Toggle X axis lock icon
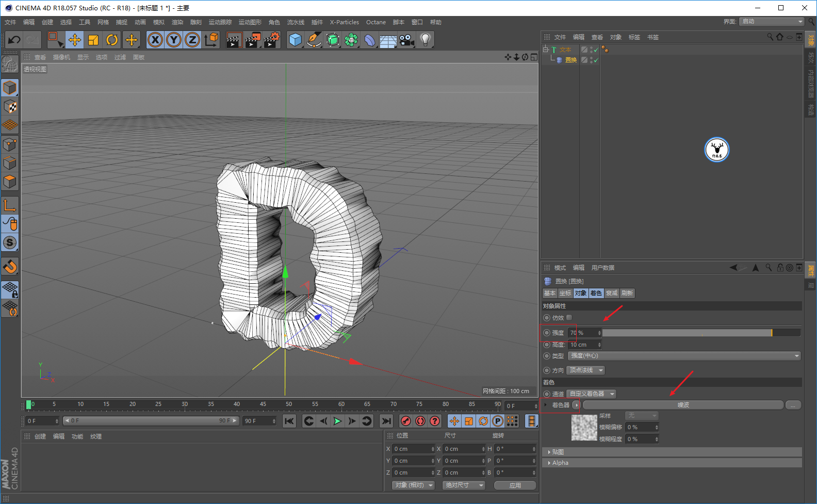Screen dimensions: 817x504 point(155,40)
